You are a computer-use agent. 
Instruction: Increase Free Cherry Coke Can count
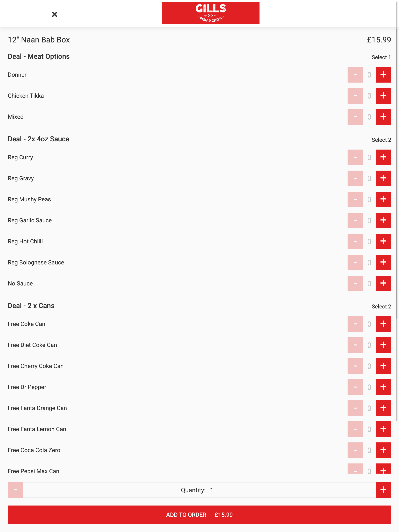pyautogui.click(x=383, y=366)
